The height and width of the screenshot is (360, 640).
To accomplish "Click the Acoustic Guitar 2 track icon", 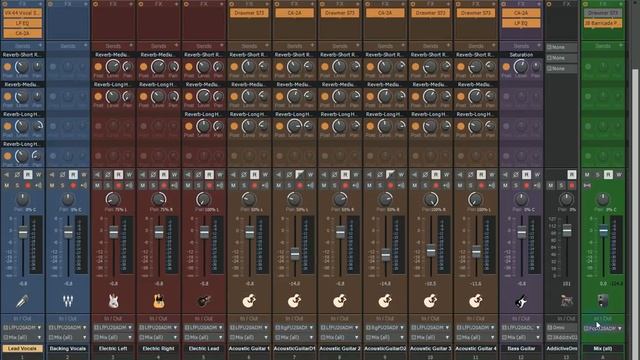I will point(340,301).
